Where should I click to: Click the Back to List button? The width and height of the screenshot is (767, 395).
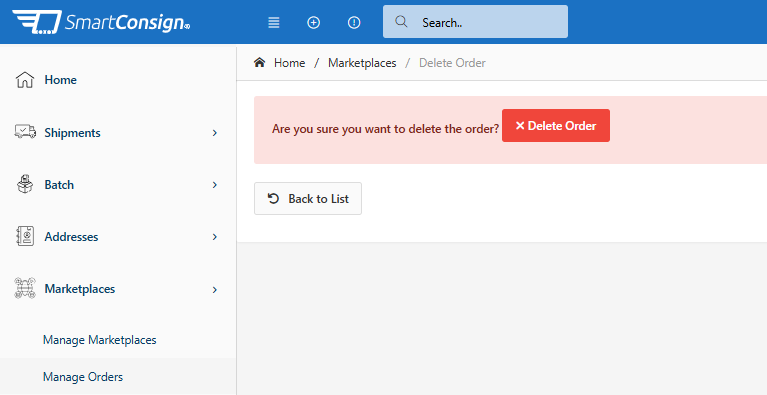click(308, 198)
